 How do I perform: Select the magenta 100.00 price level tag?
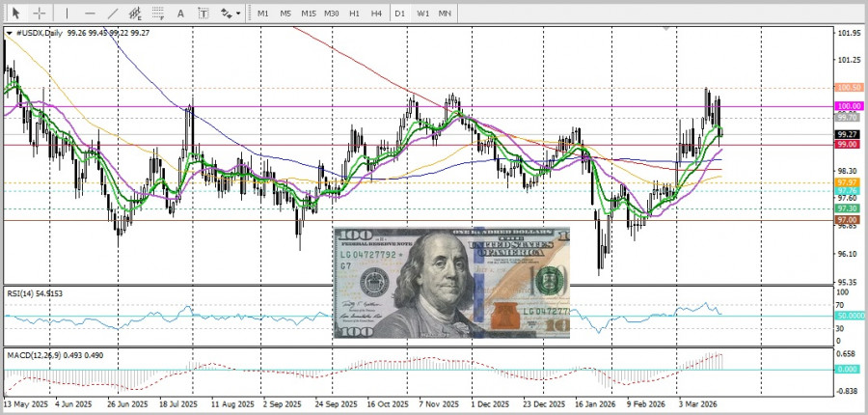[x=848, y=106]
